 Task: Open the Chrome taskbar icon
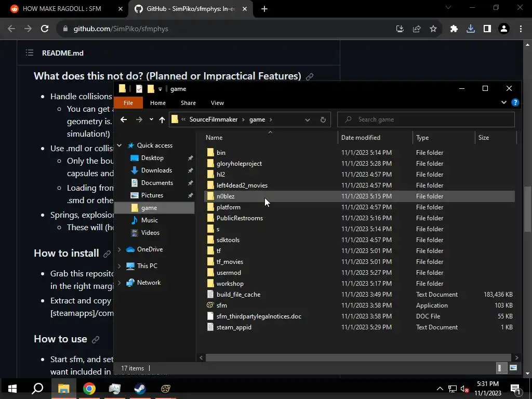tap(89, 389)
